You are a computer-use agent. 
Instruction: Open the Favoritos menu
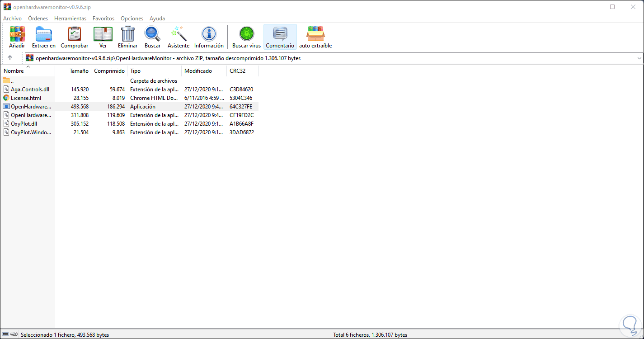(103, 19)
